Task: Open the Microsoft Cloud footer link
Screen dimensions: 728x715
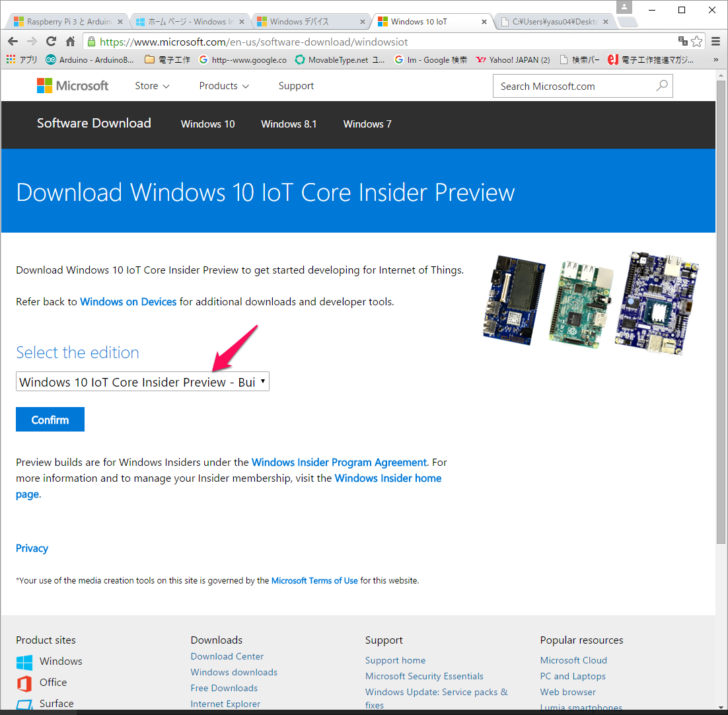Action: pyautogui.click(x=573, y=660)
